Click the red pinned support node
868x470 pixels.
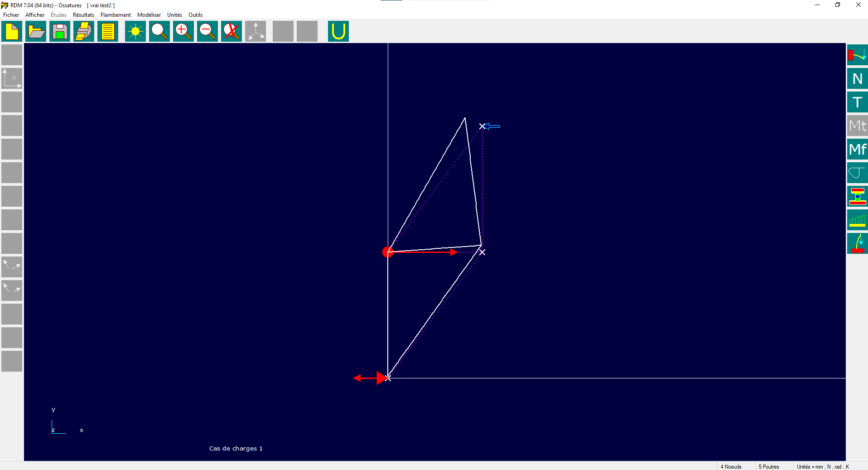[x=387, y=252]
